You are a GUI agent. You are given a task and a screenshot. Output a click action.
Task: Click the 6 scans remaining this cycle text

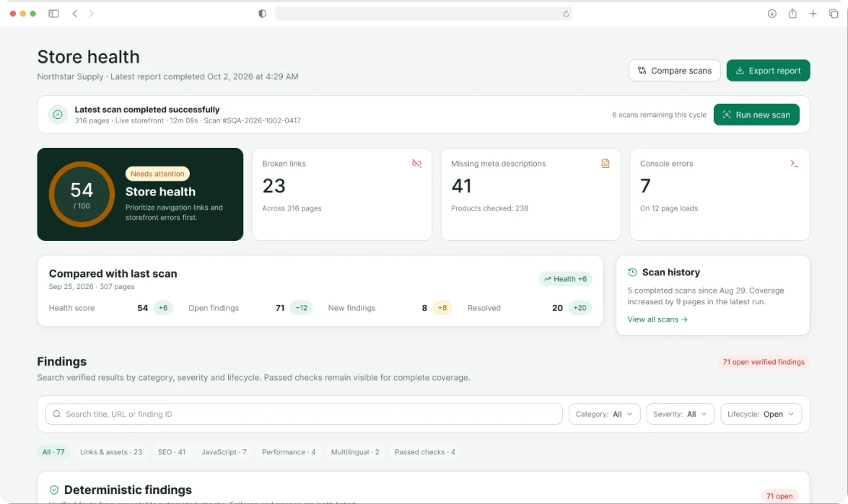(x=659, y=115)
